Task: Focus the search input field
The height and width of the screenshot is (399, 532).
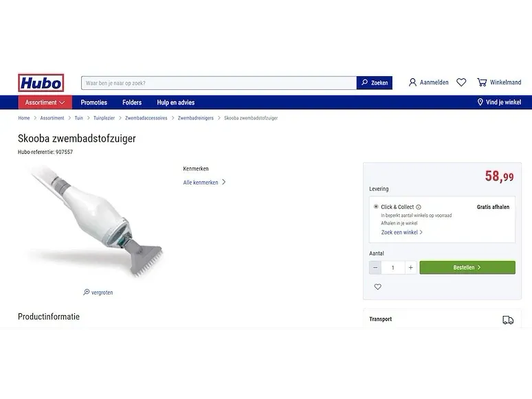Action: pyautogui.click(x=219, y=83)
